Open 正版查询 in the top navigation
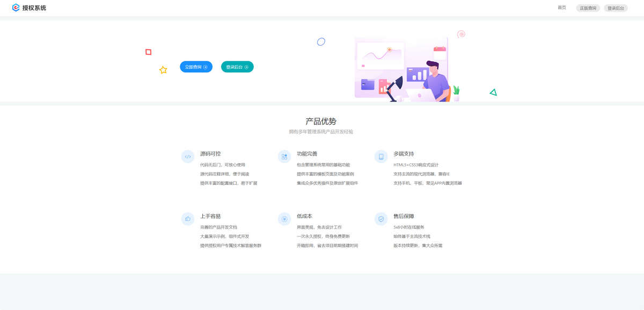Image resolution: width=644 pixels, height=310 pixels. pyautogui.click(x=588, y=8)
